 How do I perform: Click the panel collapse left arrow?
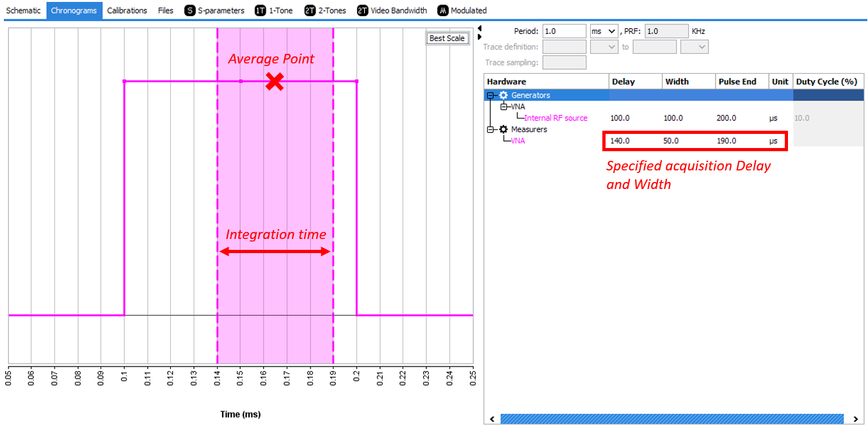479,28
